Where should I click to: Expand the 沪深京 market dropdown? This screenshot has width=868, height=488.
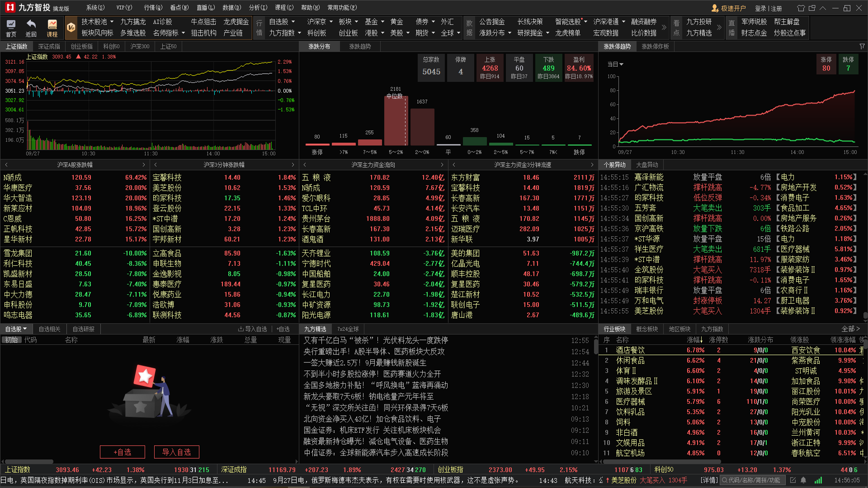[320, 22]
